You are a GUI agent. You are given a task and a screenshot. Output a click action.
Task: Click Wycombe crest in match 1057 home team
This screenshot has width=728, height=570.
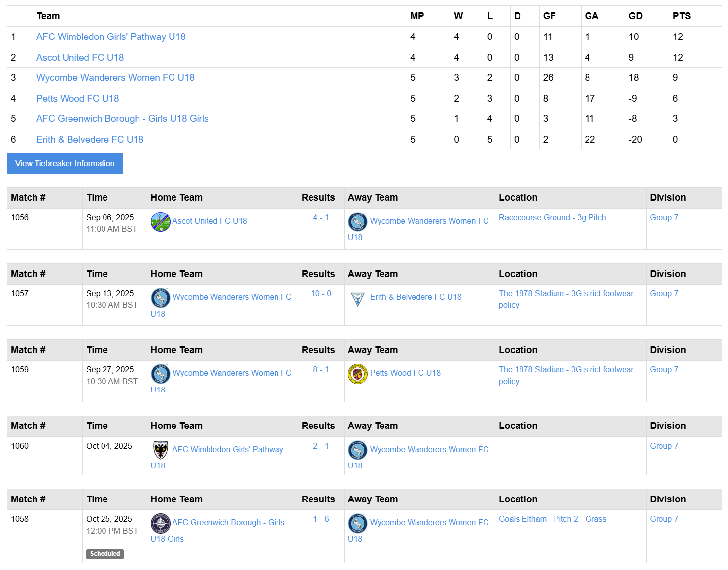(x=161, y=298)
